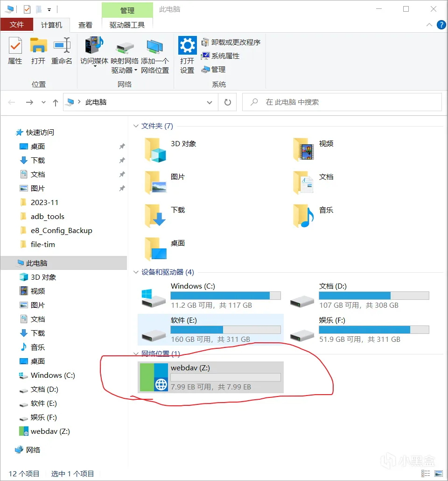Click 添加一个网络位置 add network location

coord(155,57)
